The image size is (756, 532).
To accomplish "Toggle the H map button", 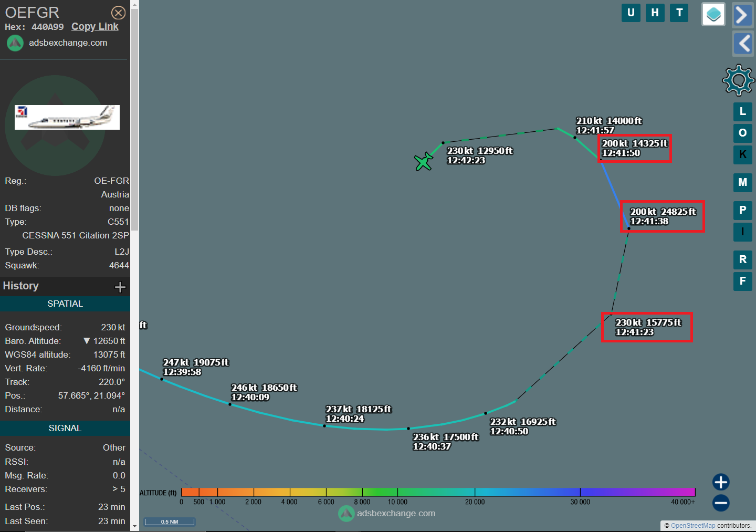I will point(655,13).
